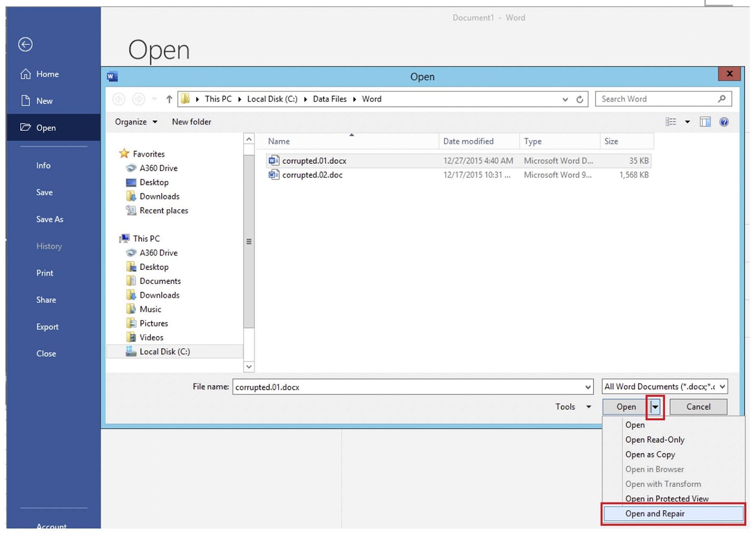Select Desktop under Favorites

click(154, 182)
